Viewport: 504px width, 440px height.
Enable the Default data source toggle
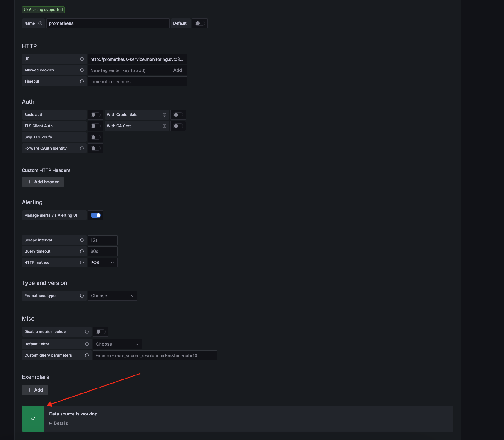[x=200, y=23]
